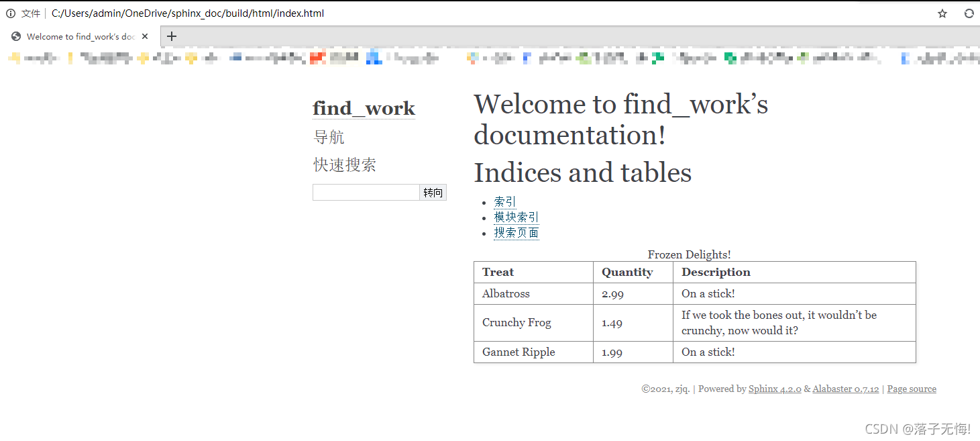Open the page info icon in address bar

coord(11,13)
